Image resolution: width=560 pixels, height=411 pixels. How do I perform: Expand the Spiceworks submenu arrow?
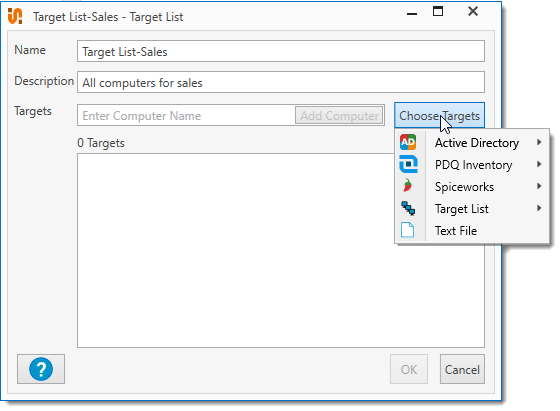pyautogui.click(x=539, y=186)
